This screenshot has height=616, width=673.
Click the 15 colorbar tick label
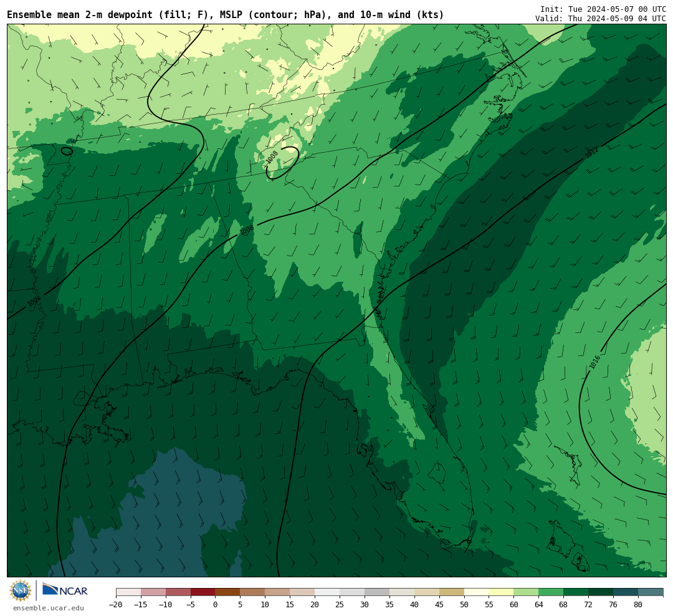click(290, 605)
